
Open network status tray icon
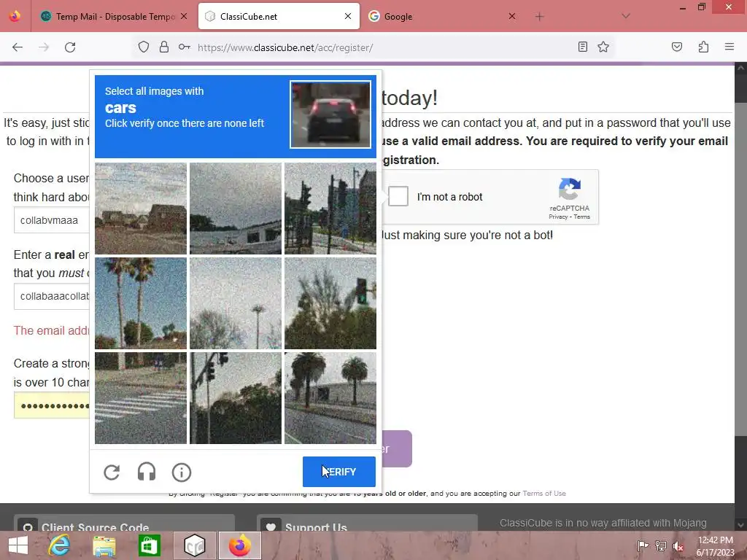661,545
